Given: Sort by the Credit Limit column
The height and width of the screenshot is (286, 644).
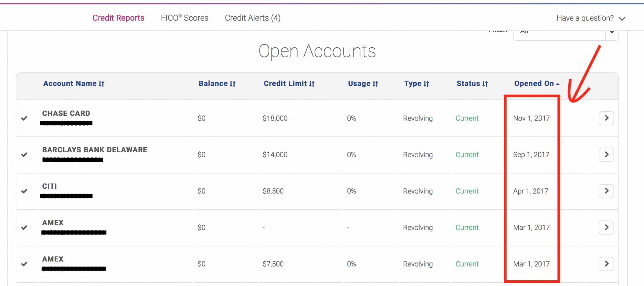Looking at the screenshot, I should tap(289, 84).
